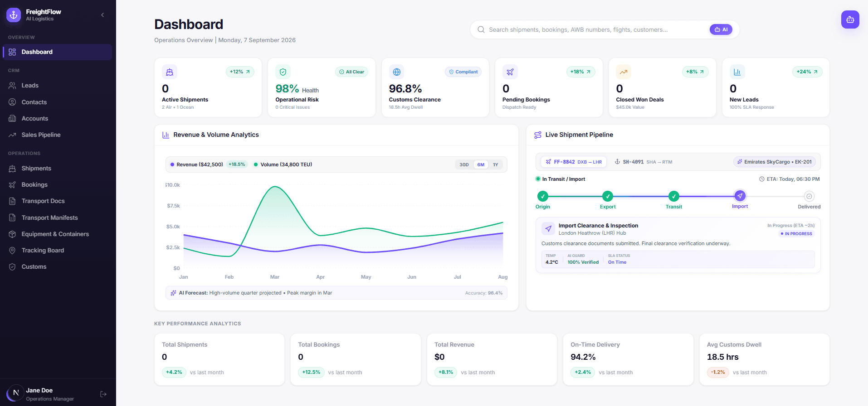Open Dashboard in the sidebar
Screen dimensions: 868x406
click(57, 52)
